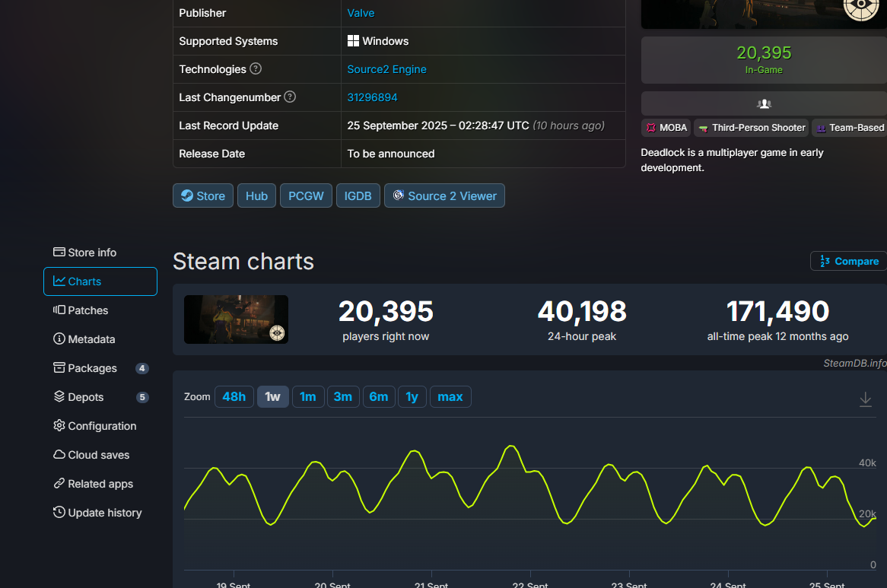Set chart zoom to 3m
The width and height of the screenshot is (887, 588).
[343, 396]
